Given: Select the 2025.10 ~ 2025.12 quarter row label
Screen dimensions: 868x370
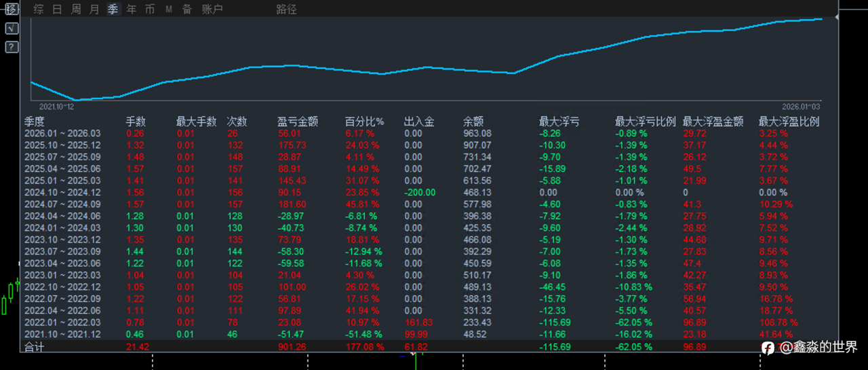Looking at the screenshot, I should [x=62, y=145].
